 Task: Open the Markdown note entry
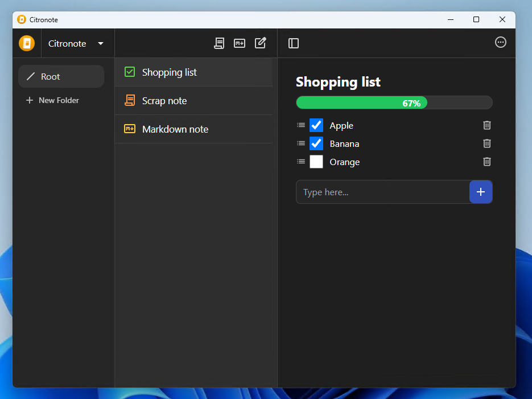(x=193, y=129)
